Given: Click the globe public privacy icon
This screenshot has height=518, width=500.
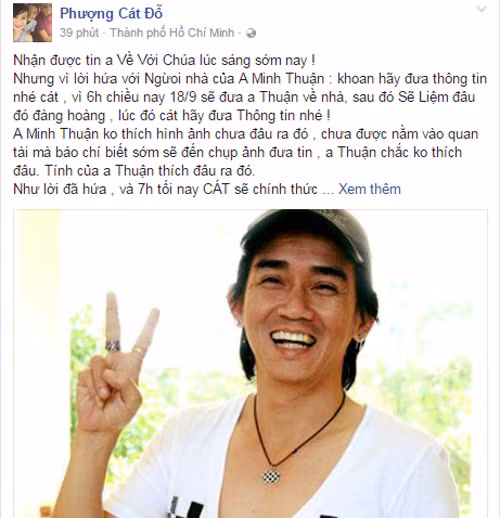Looking at the screenshot, I should (251, 33).
